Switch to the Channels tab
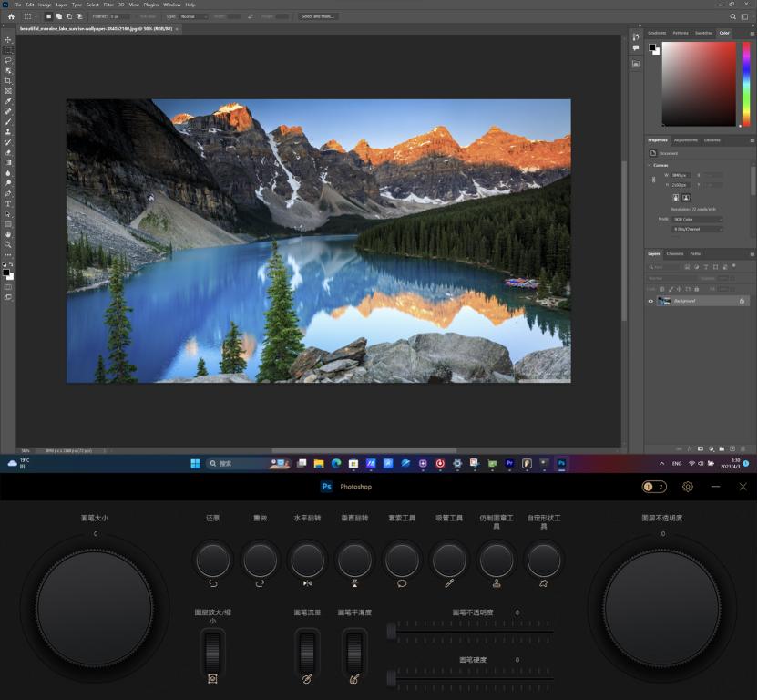 (674, 253)
